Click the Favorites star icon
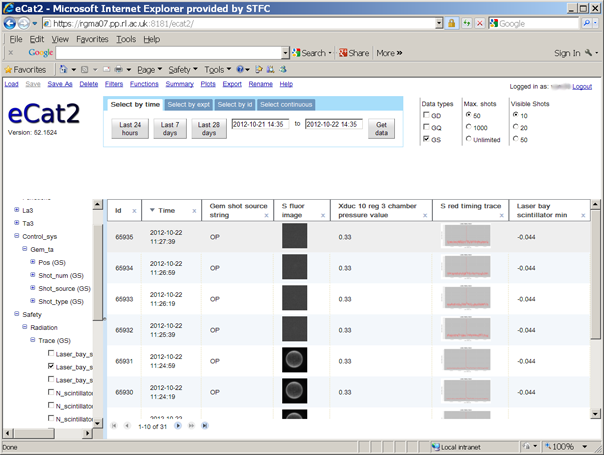 click(x=8, y=70)
